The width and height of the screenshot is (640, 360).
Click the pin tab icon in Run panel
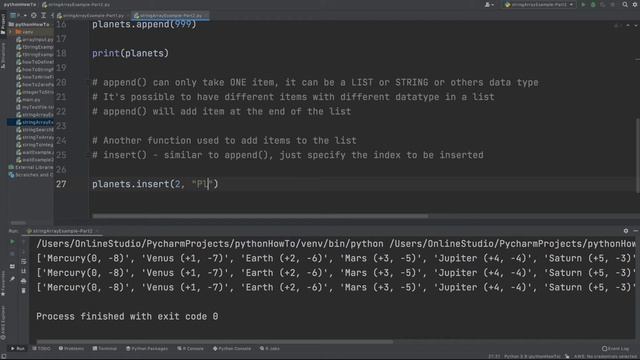[12, 279]
